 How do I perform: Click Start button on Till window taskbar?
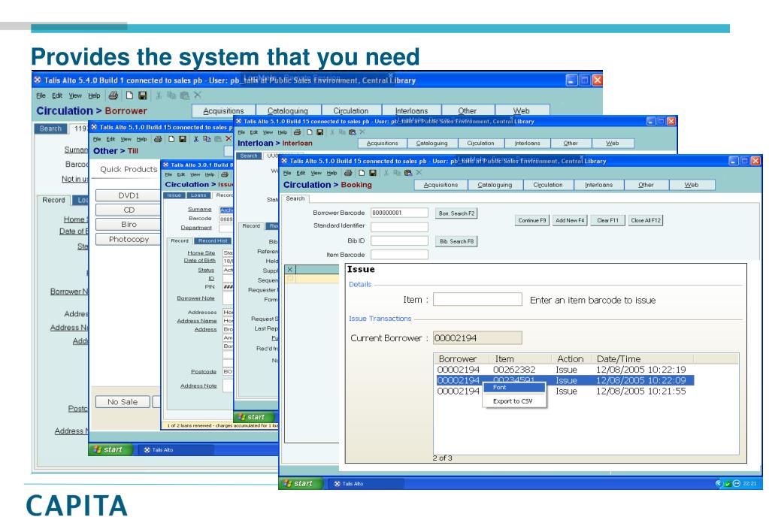tap(109, 449)
